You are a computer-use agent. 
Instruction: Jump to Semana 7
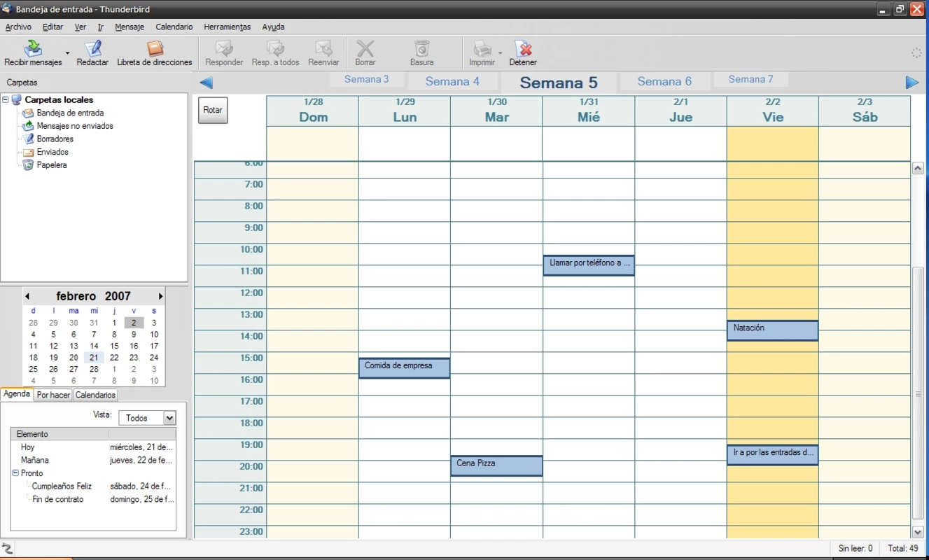[750, 79]
